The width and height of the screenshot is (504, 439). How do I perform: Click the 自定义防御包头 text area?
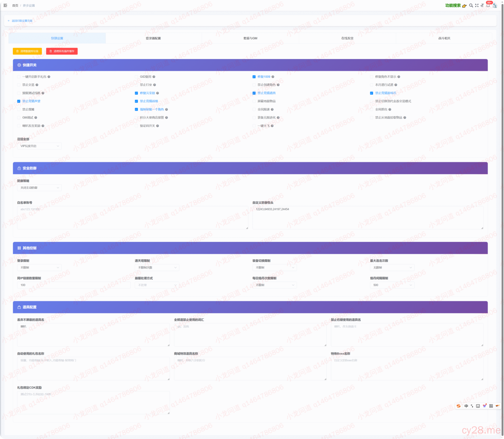[368, 218]
